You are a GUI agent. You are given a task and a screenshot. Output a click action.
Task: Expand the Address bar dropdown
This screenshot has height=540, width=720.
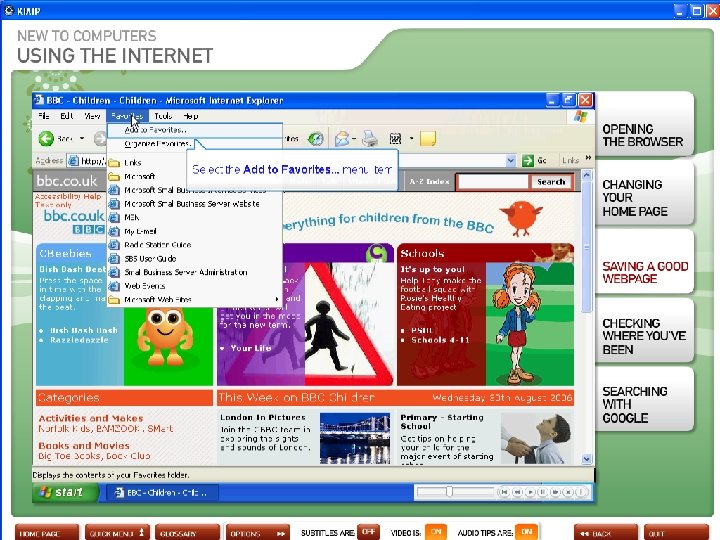(x=511, y=160)
